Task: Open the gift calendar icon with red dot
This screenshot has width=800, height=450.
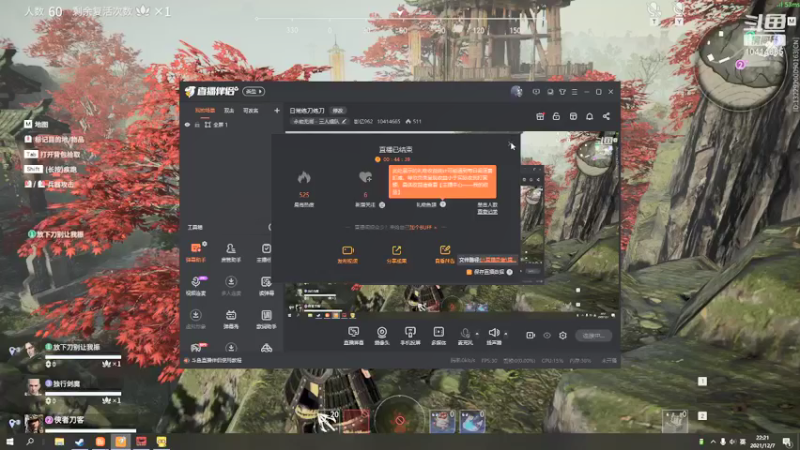Action: [x=540, y=116]
